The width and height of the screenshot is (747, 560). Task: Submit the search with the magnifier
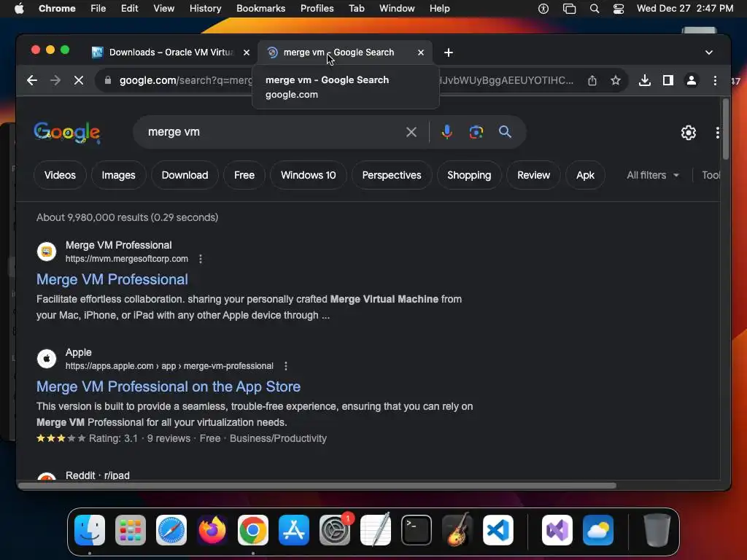pos(505,132)
